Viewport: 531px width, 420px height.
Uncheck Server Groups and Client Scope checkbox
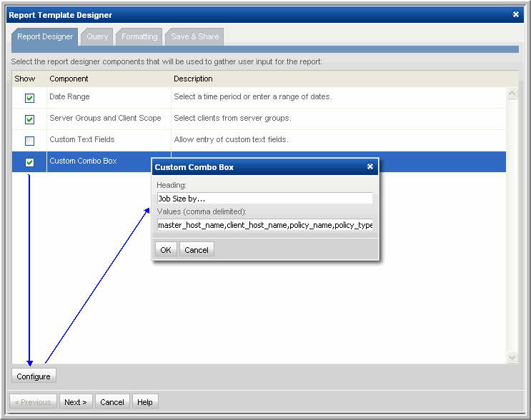pos(29,119)
